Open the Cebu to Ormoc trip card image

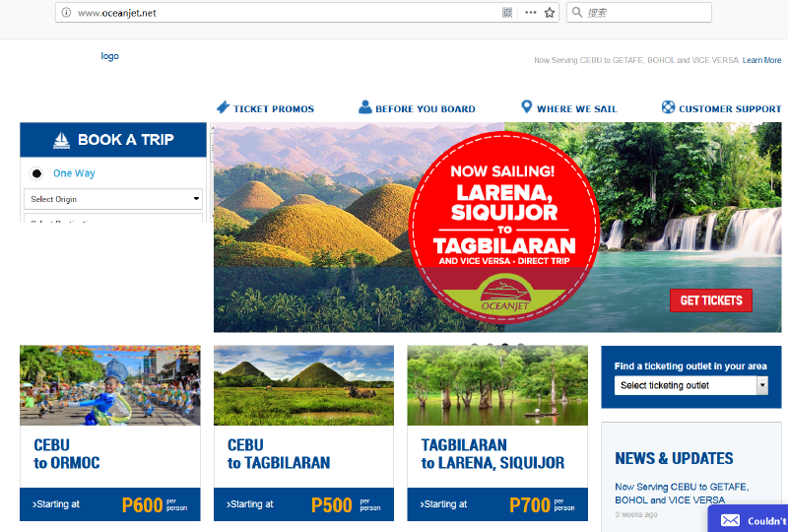[x=110, y=385]
